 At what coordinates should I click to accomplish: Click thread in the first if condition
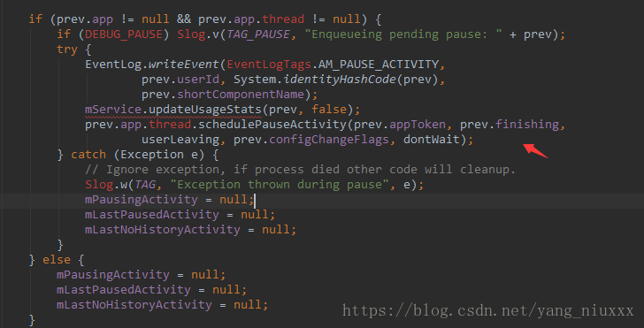283,19
